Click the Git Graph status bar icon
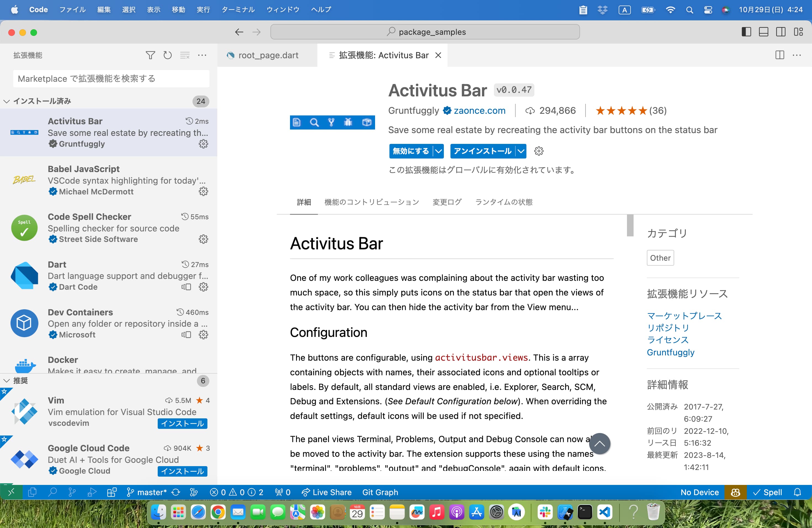The image size is (812, 528). [x=381, y=491]
